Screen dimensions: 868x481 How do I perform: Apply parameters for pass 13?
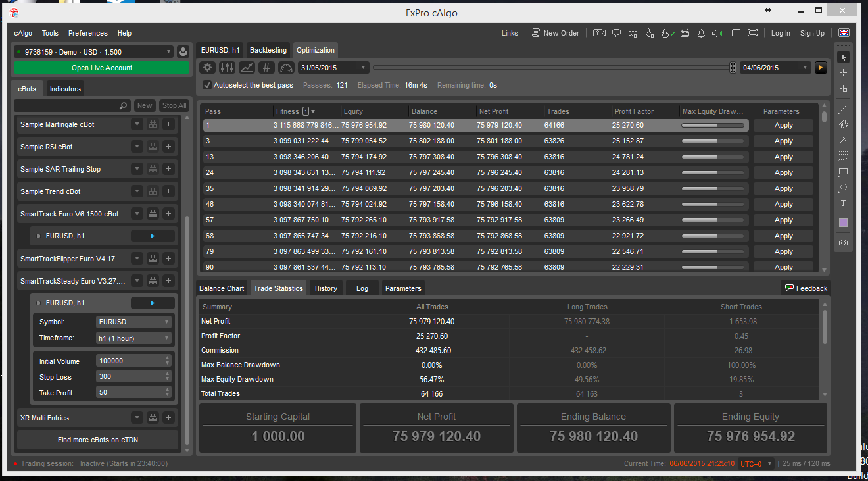tap(784, 157)
